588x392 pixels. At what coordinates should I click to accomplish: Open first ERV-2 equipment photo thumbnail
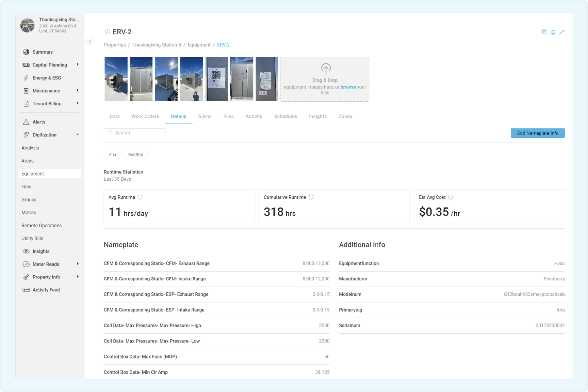click(x=116, y=79)
